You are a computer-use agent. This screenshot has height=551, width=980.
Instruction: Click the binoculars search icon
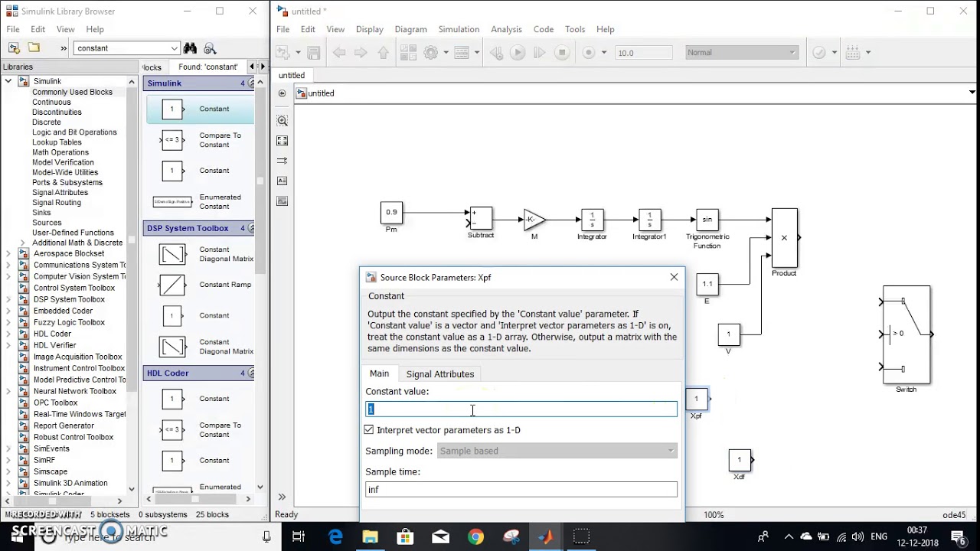point(190,47)
